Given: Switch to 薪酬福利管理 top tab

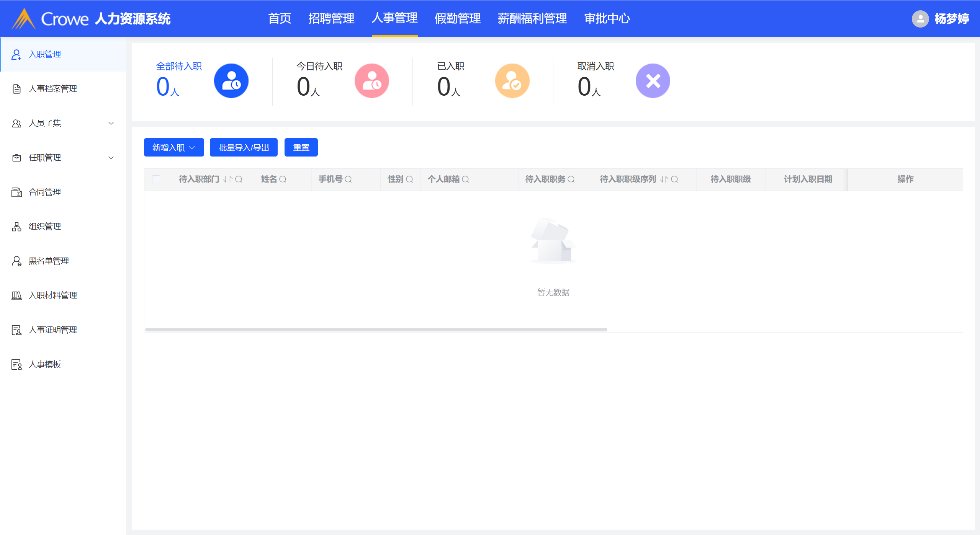Looking at the screenshot, I should 532,18.
